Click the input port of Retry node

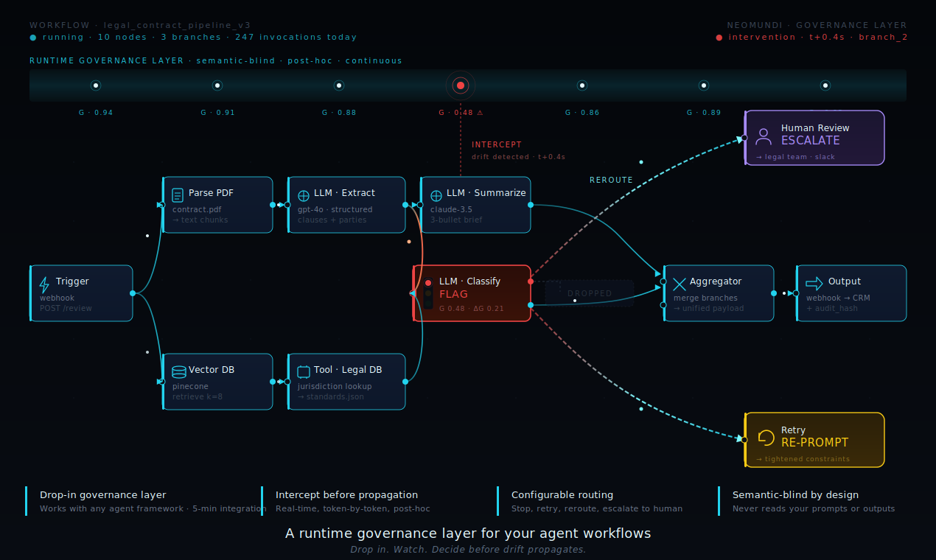pyautogui.click(x=744, y=440)
